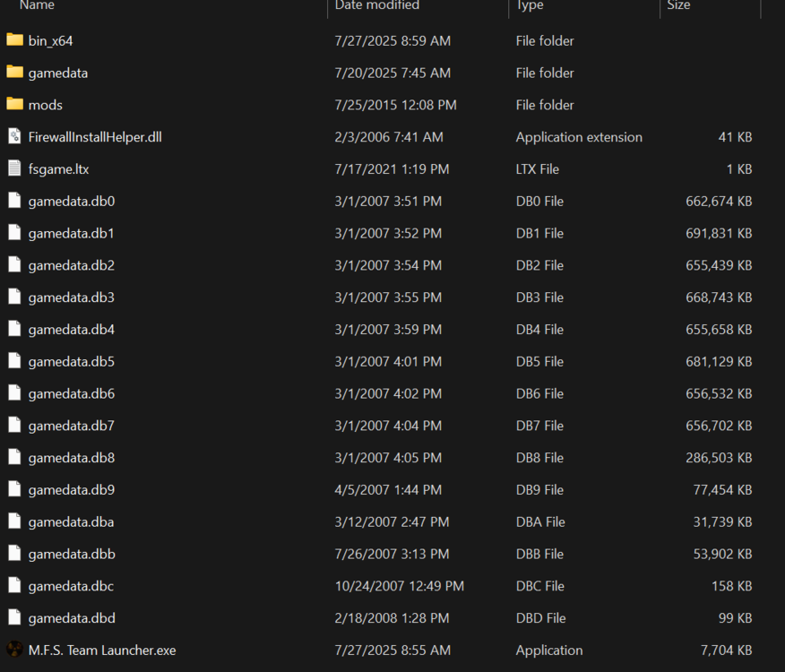This screenshot has width=785, height=672.
Task: Sort files by the Type column
Action: click(x=530, y=6)
